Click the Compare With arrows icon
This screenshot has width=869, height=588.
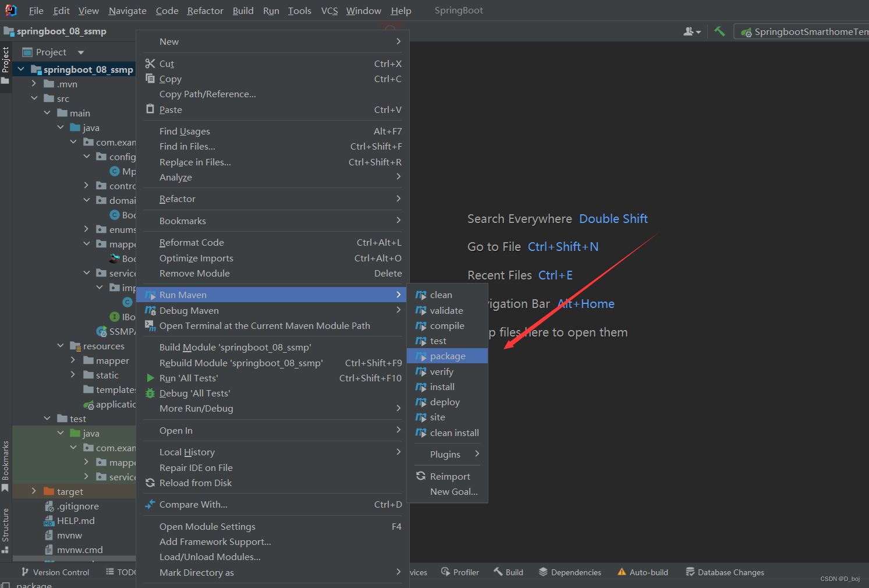[150, 504]
